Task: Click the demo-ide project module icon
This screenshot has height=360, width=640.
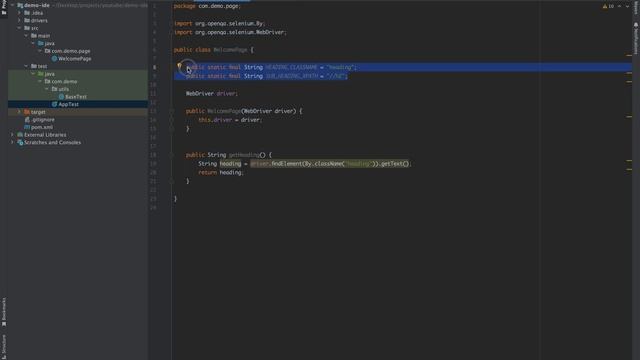Action: click(20, 5)
